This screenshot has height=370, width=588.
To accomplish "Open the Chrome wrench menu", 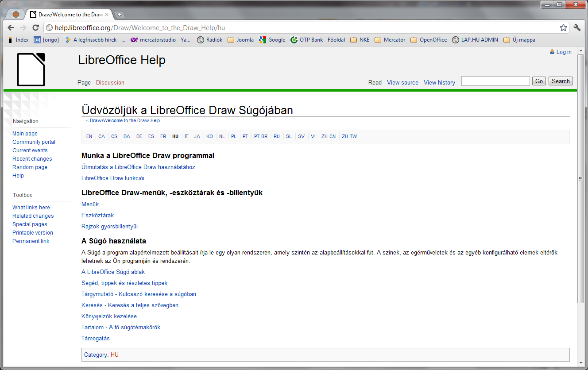I will pos(577,27).
